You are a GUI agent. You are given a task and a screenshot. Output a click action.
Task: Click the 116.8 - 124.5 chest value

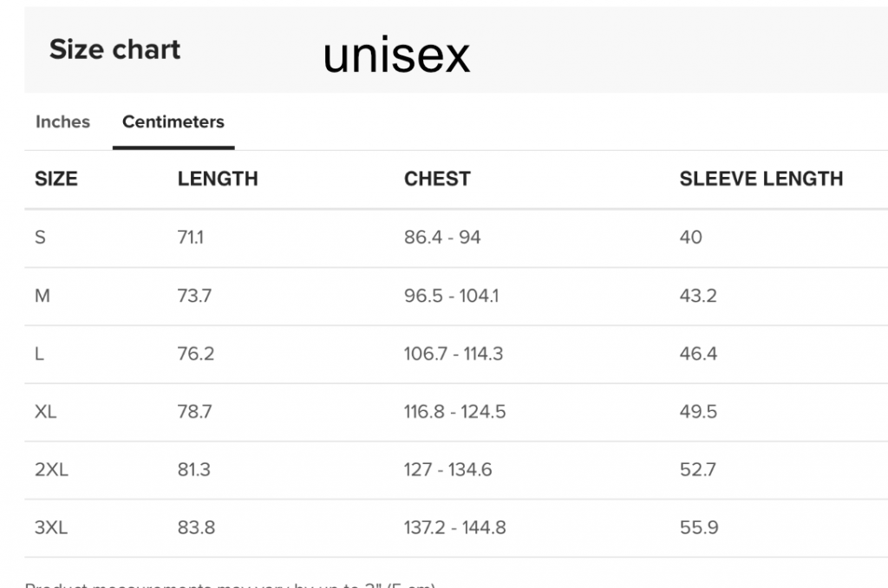tap(454, 412)
